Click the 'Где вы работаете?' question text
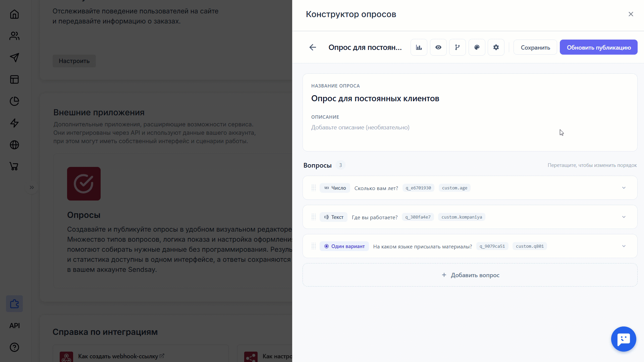644x362 pixels. pos(375,217)
